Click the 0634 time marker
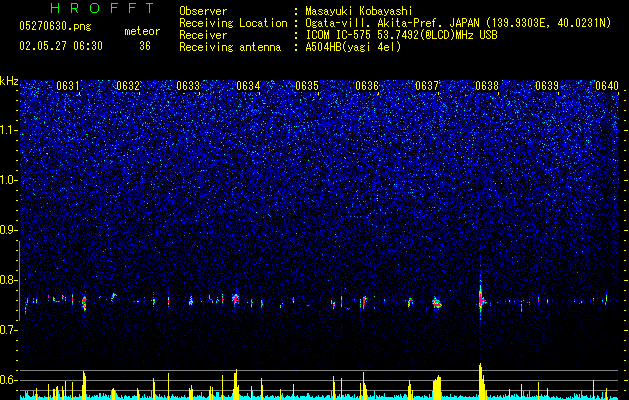Image resolution: width=629 pixels, height=400 pixels. click(x=248, y=86)
